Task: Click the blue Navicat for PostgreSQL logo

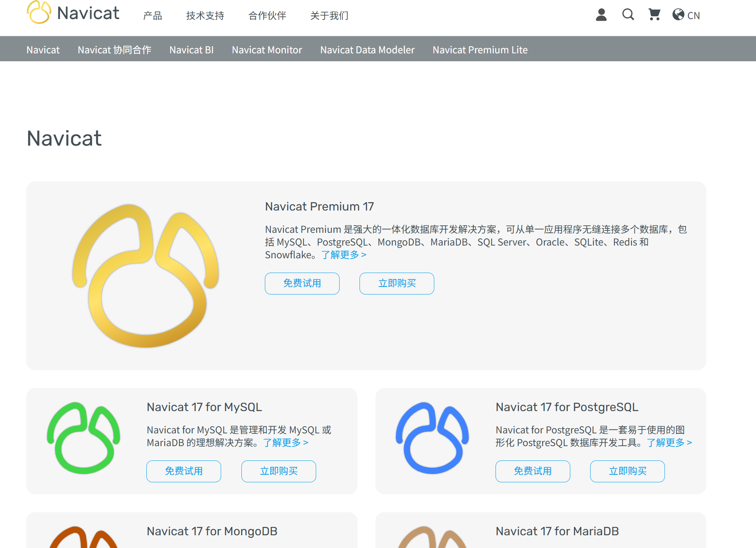Action: tap(432, 438)
